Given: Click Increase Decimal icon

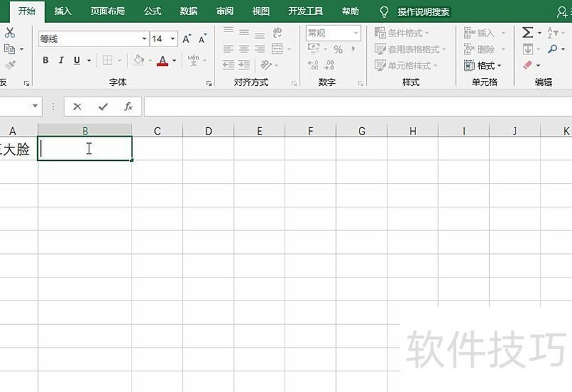Looking at the screenshot, I should click(313, 65).
